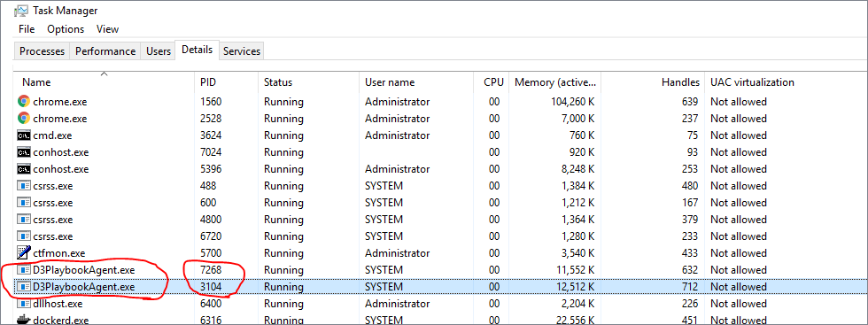Click the cmd.exe process icon
The width and height of the screenshot is (868, 325).
[23, 135]
